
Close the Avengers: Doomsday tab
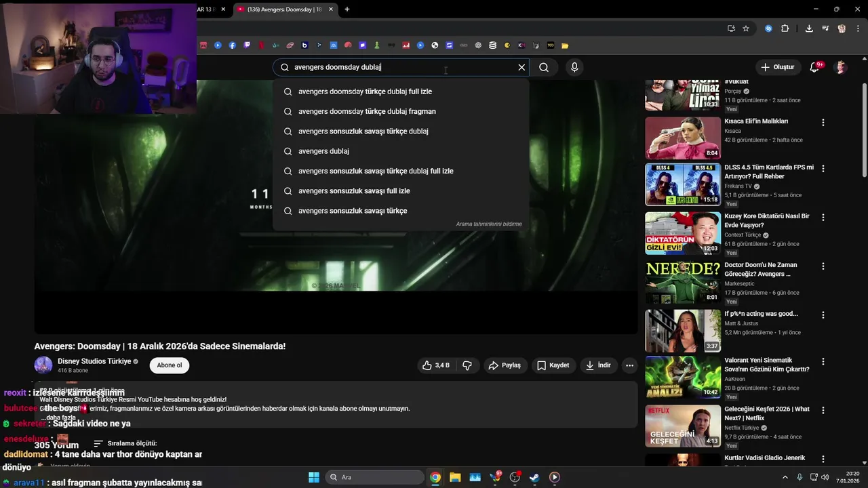click(331, 9)
